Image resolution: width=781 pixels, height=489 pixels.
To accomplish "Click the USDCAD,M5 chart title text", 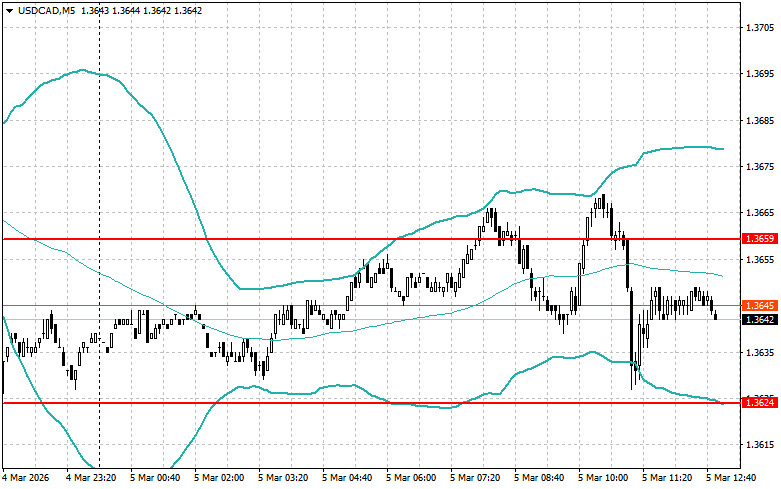I will pos(46,10).
